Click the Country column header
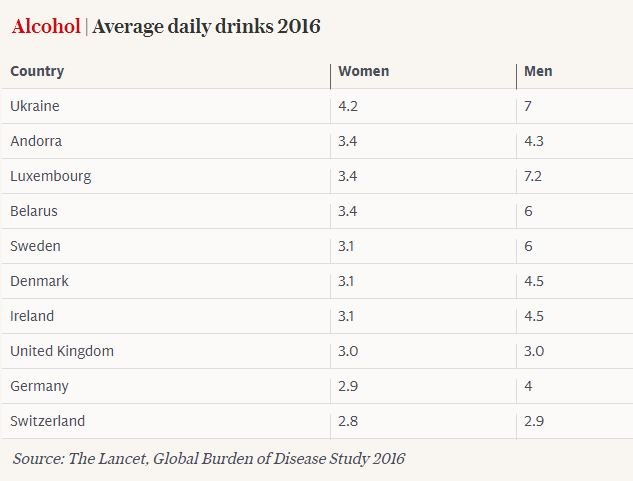 [37, 71]
